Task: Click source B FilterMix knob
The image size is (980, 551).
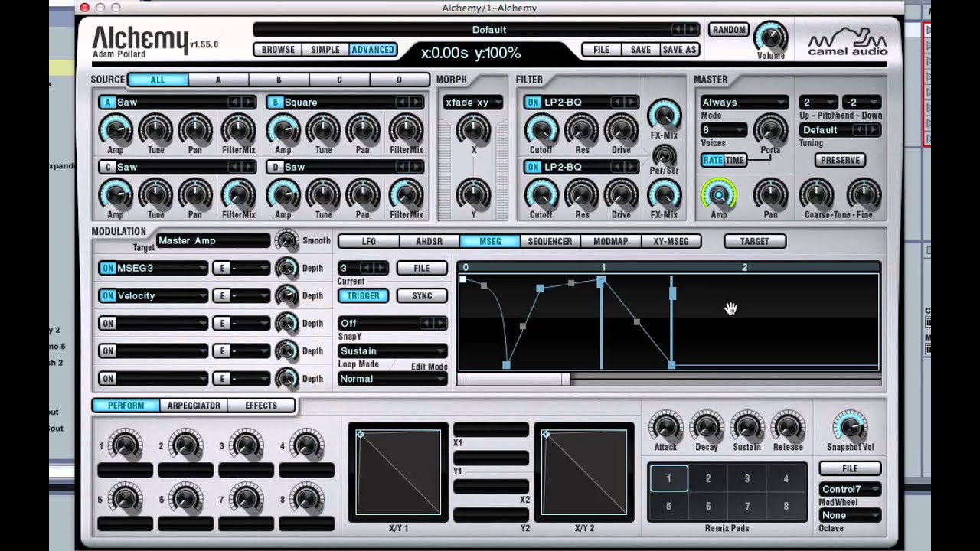Action: point(406,129)
